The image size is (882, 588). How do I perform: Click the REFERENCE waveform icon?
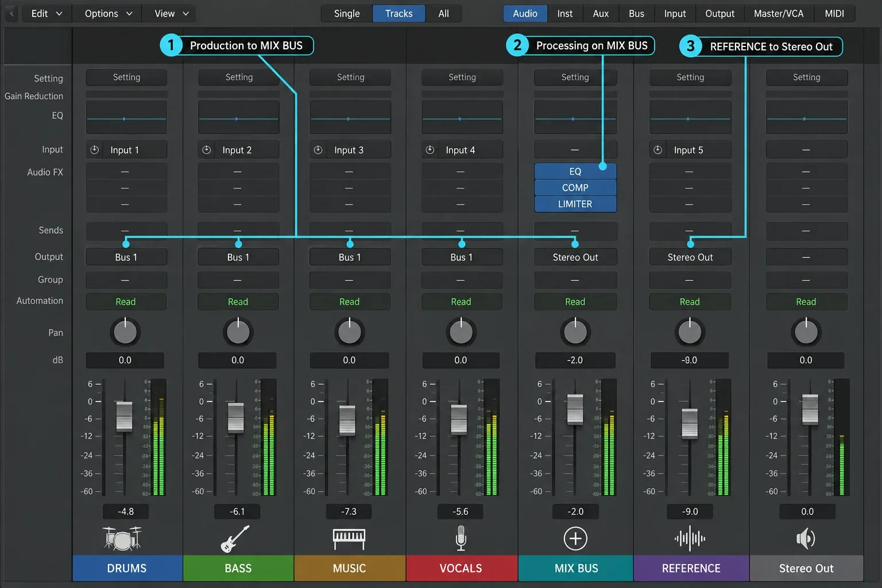[690, 539]
